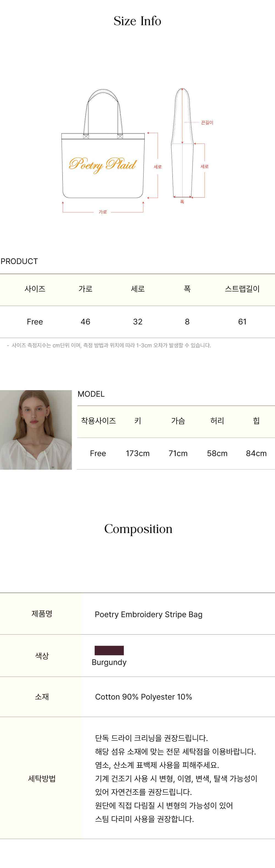Click the Poetry Plaid logo on bag
This screenshot has width=275, height=868.
[x=103, y=164]
